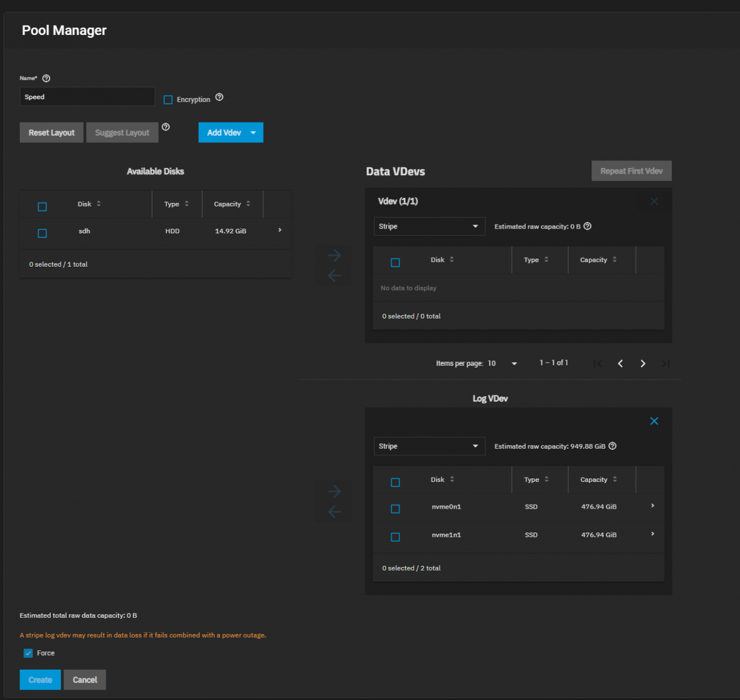The height and width of the screenshot is (700, 740).
Task: Click the right arrow to move disks into Data VDev
Action: coord(334,256)
